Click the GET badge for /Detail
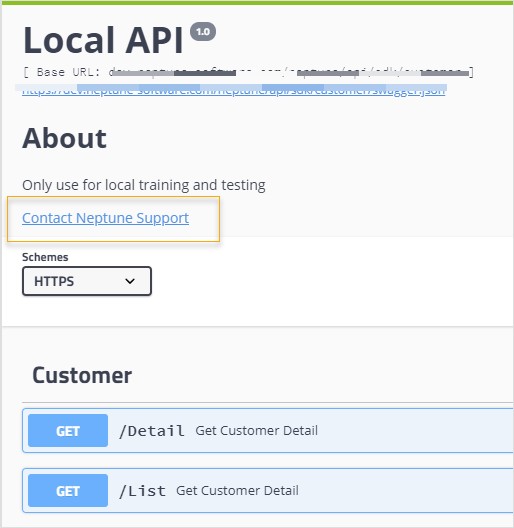 [68, 430]
